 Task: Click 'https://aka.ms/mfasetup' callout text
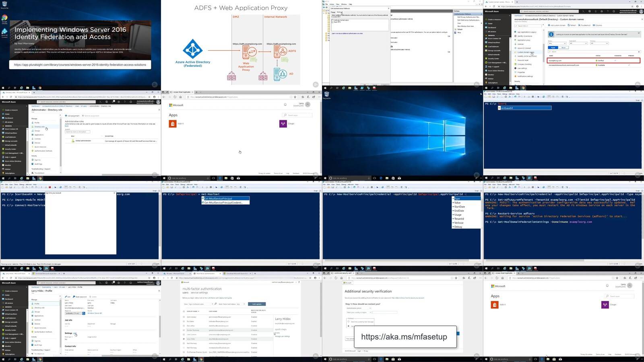tap(404, 337)
